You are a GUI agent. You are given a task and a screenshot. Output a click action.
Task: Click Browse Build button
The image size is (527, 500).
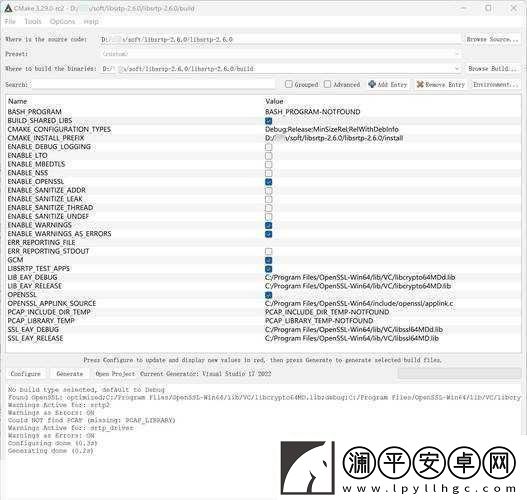492,69
